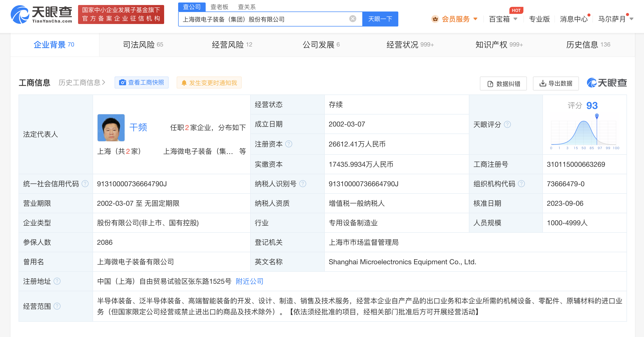644x337 pixels.
Task: Click help icon next to 注册资本
Action: coord(289,144)
